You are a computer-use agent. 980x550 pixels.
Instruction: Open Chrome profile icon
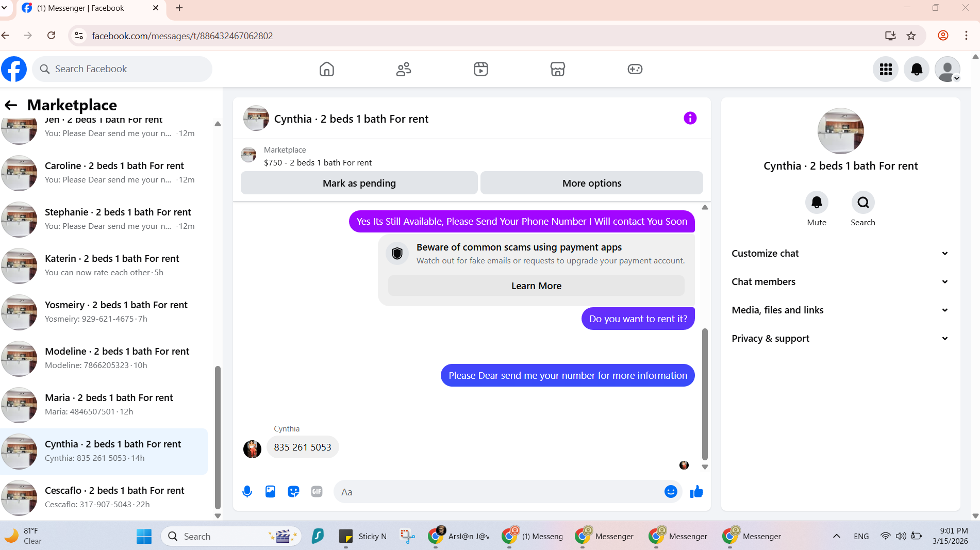943,36
